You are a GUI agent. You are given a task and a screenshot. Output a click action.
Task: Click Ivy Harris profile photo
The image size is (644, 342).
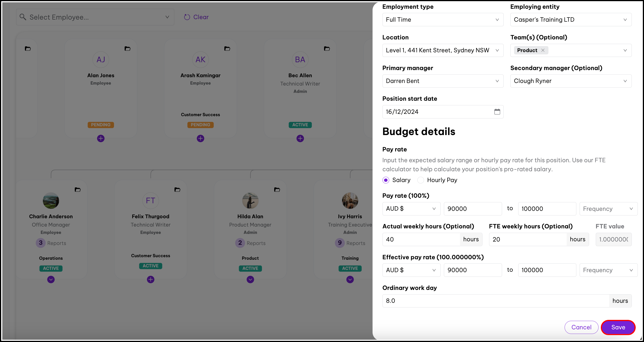350,201
